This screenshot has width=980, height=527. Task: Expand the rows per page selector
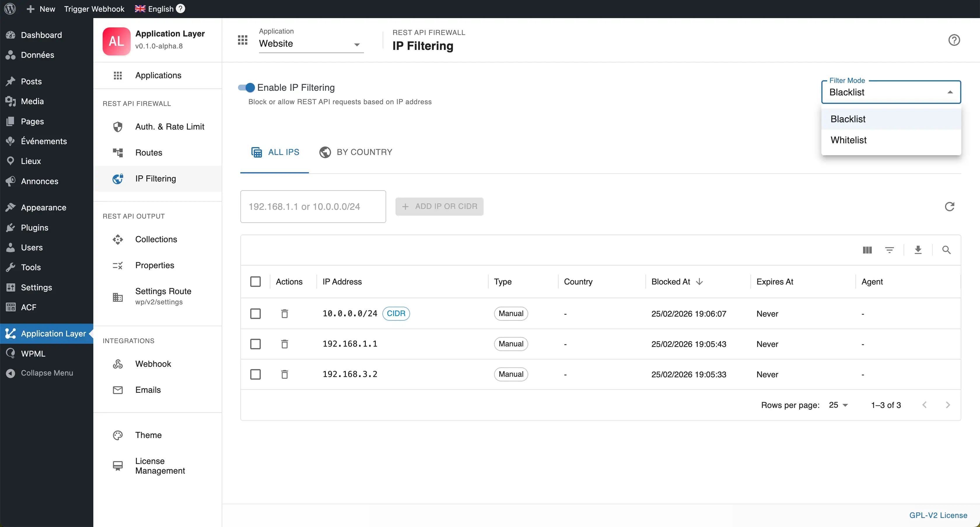click(838, 405)
